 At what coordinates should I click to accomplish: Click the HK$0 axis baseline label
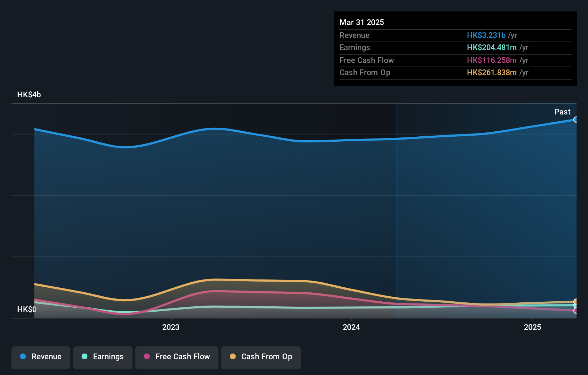pos(27,309)
